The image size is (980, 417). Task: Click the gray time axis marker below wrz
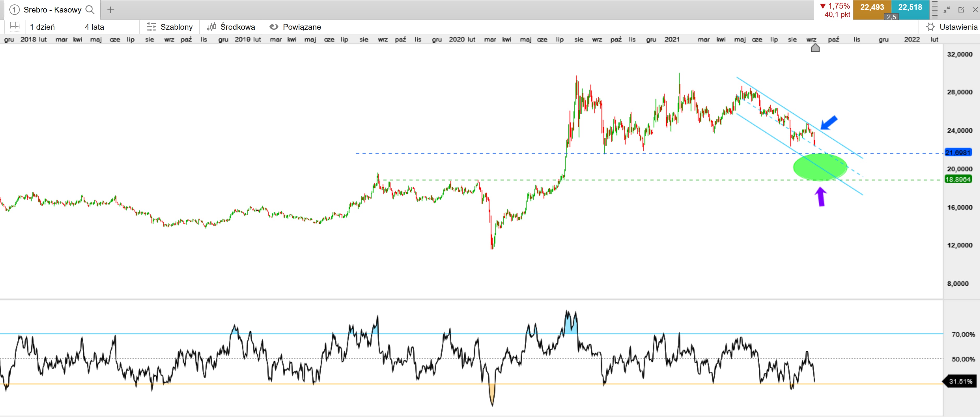(815, 47)
